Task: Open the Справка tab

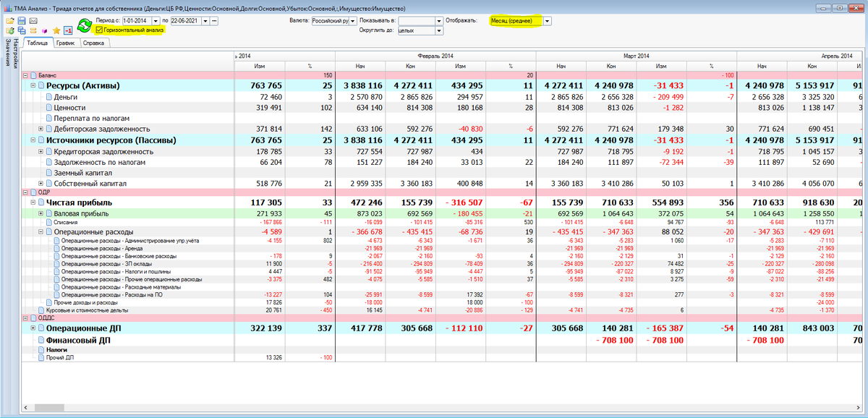Action: [93, 43]
